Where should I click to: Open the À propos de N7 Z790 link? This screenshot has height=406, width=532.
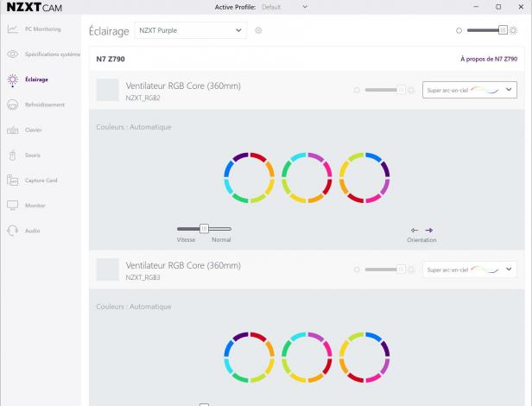click(x=489, y=59)
